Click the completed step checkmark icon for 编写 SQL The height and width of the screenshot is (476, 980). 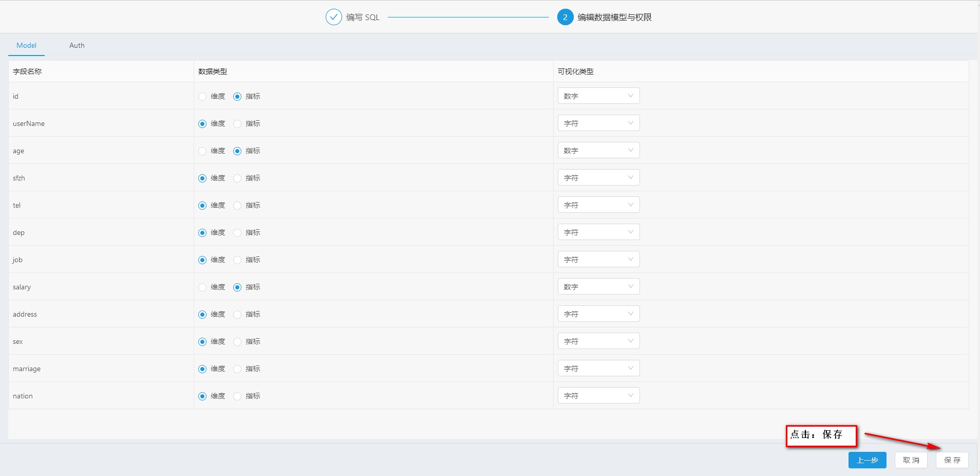[333, 17]
